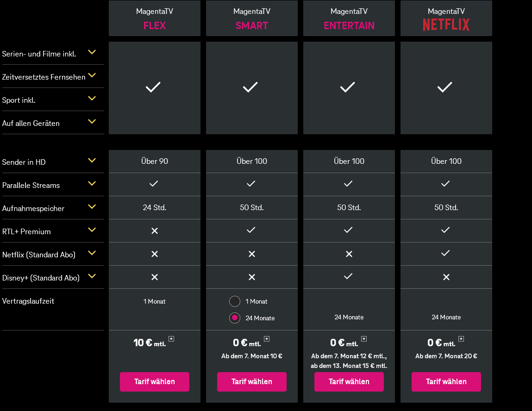Click '1 Monat' contract term under Flex
This screenshot has width=532, height=411.
[154, 301]
